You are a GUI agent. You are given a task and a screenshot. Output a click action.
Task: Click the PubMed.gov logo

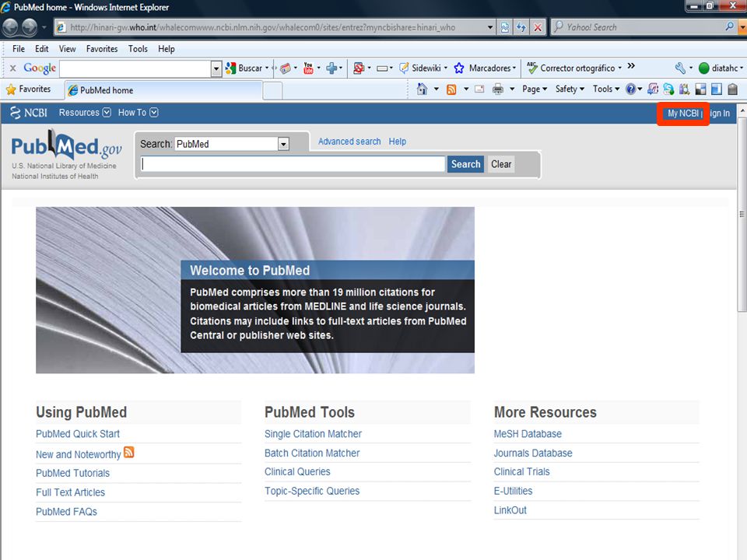tap(66, 145)
